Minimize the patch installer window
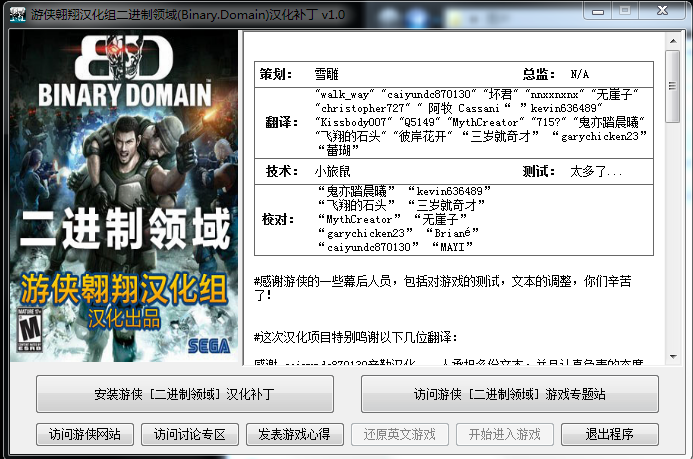This screenshot has height=459, width=693. [x=598, y=11]
